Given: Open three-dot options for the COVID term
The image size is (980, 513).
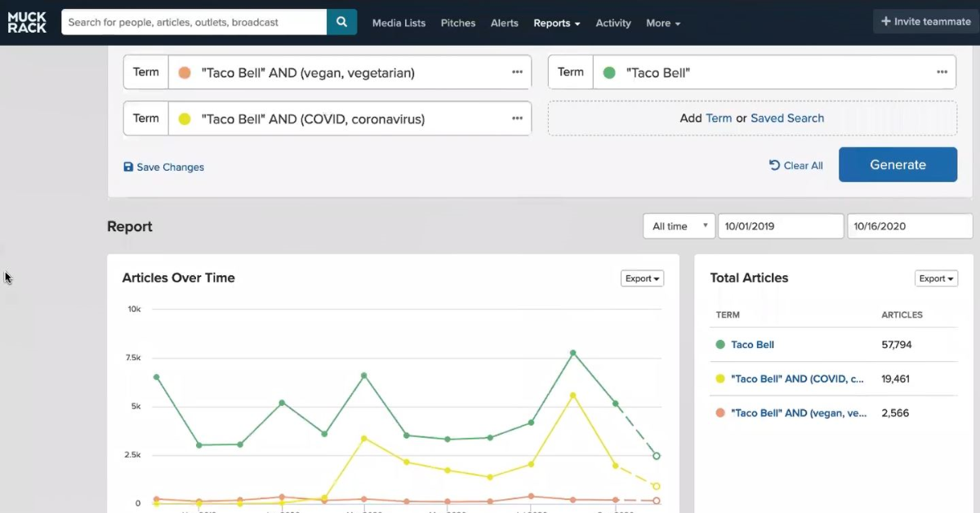Looking at the screenshot, I should click(x=517, y=118).
